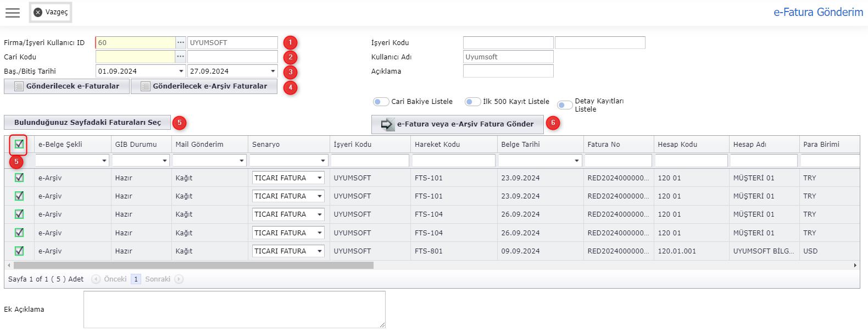This screenshot has width=868, height=331.
Task: Open GİB Durumu filter dropdown
Action: pos(165,161)
